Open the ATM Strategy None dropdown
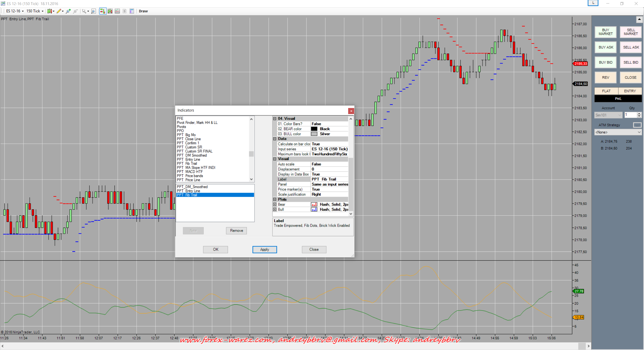 coord(618,132)
